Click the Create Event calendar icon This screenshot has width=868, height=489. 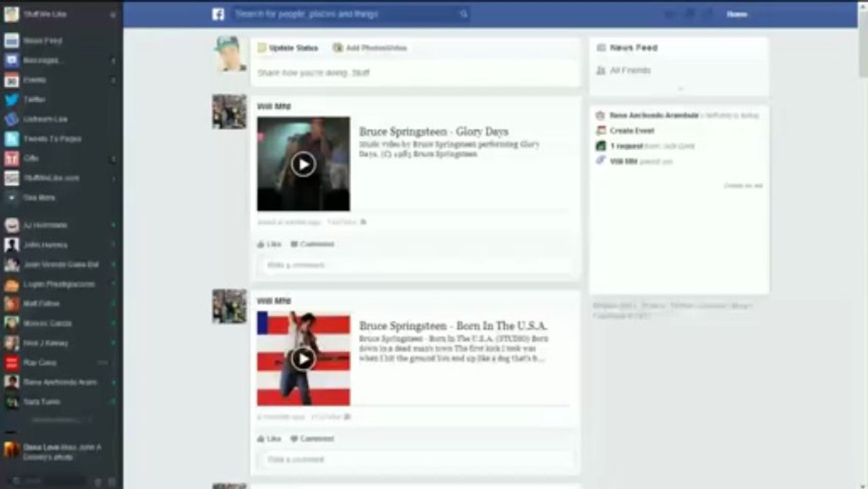pyautogui.click(x=600, y=130)
